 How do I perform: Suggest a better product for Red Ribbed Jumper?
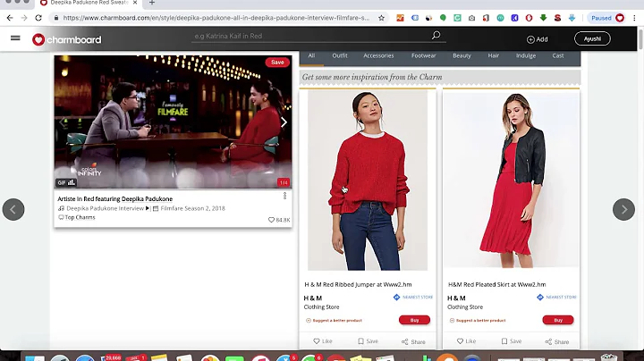[x=334, y=321]
